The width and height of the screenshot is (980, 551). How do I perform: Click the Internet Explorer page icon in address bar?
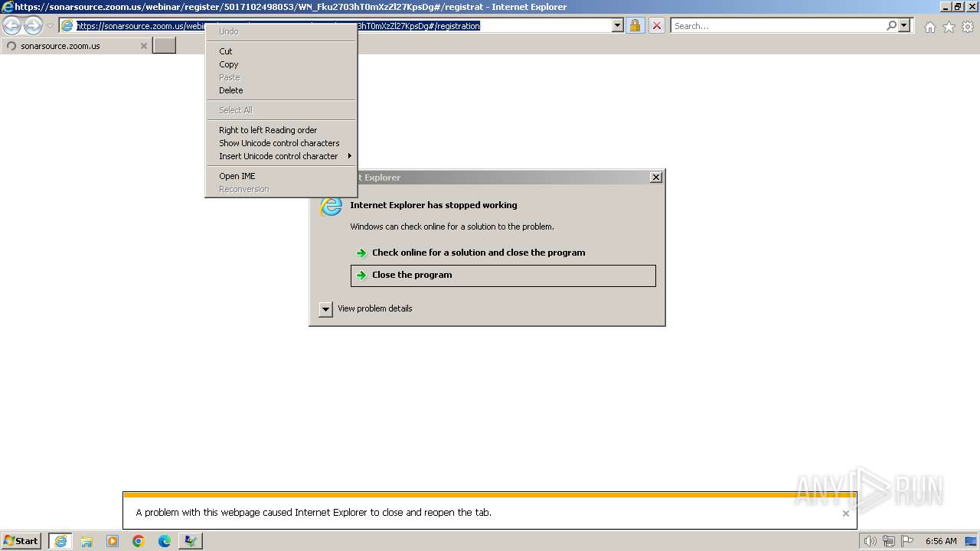pyautogui.click(x=67, y=26)
